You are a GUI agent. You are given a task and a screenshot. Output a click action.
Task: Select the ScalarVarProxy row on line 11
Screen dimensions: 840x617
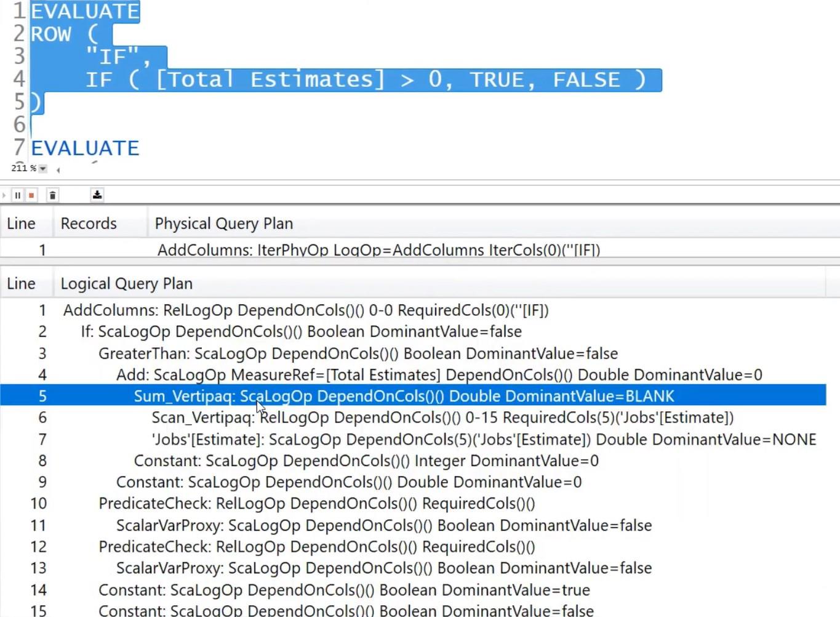(413, 525)
